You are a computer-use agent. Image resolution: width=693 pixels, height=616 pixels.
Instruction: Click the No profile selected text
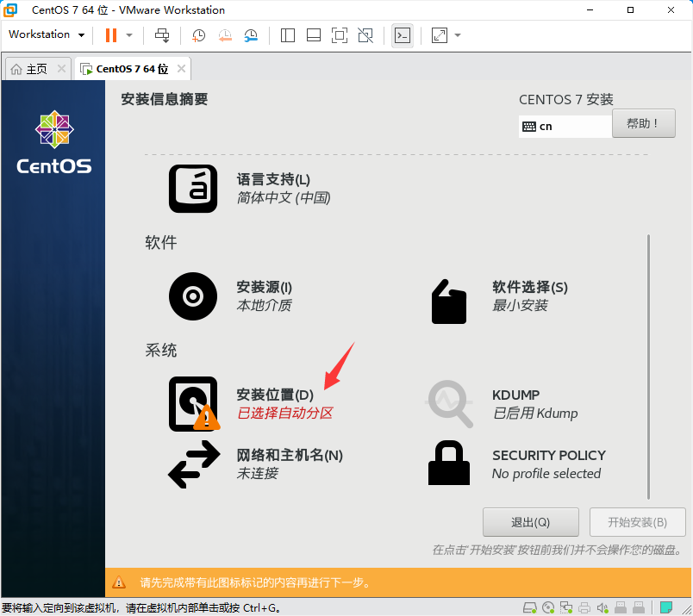point(546,474)
